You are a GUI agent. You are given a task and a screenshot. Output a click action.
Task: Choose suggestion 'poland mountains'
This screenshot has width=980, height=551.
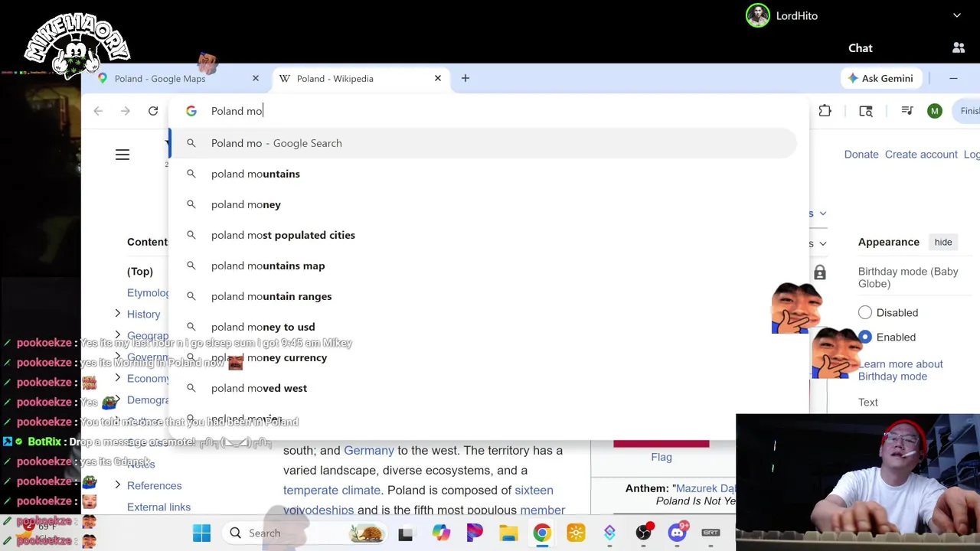(482, 174)
